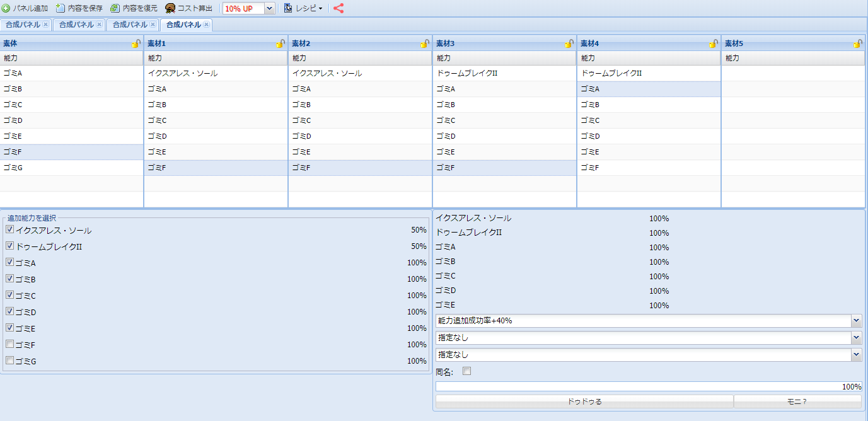Check the ゴミF ability checkbox
This screenshot has width=868, height=421.
(x=9, y=344)
